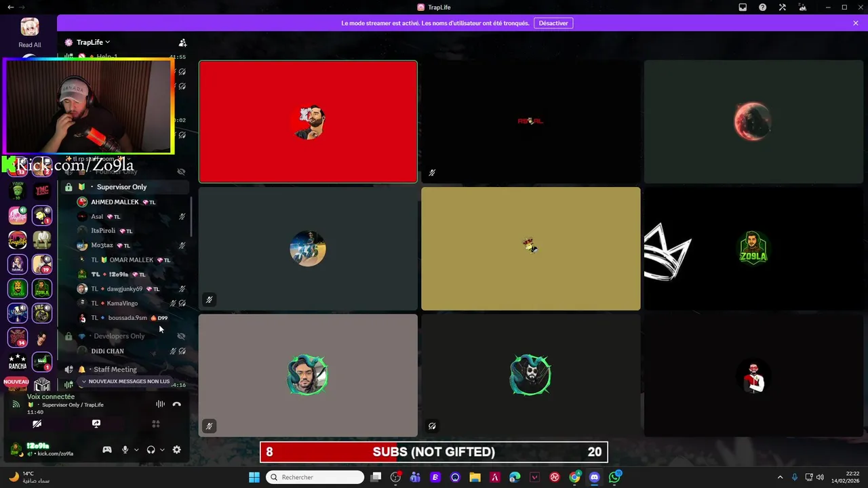868x488 pixels.
Task: Toggle screen sharing button
Action: click(96, 424)
